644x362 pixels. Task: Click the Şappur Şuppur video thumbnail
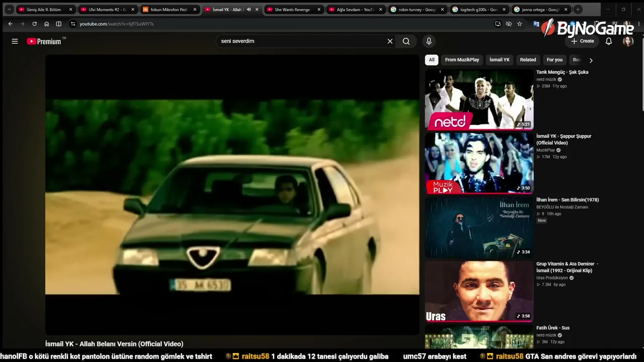point(479,163)
